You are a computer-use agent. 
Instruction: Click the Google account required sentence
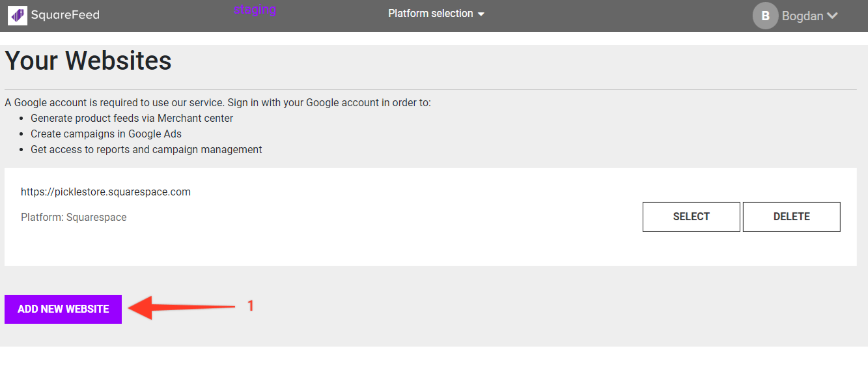click(217, 102)
